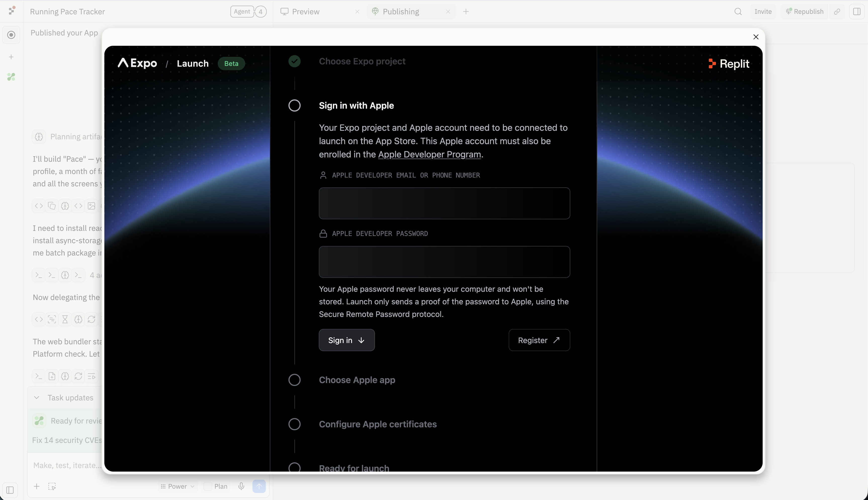868x500 pixels.
Task: Click the microphone icon
Action: [241, 486]
